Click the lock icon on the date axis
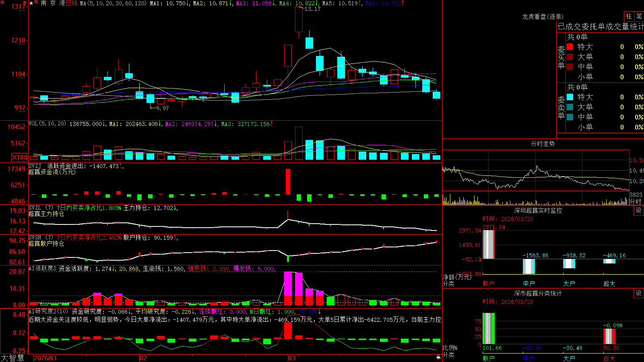Screen dimensions: 644x362 point(438,357)
